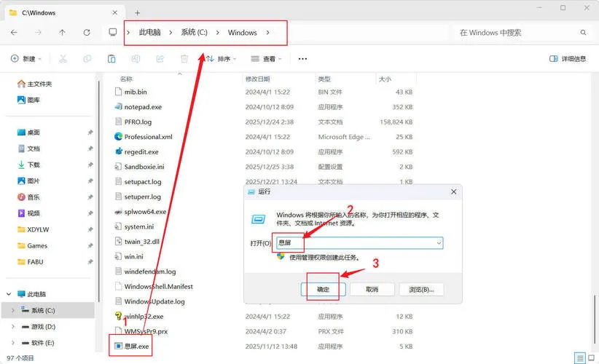Click the Refresh icon in navigation bar

pyautogui.click(x=87, y=33)
